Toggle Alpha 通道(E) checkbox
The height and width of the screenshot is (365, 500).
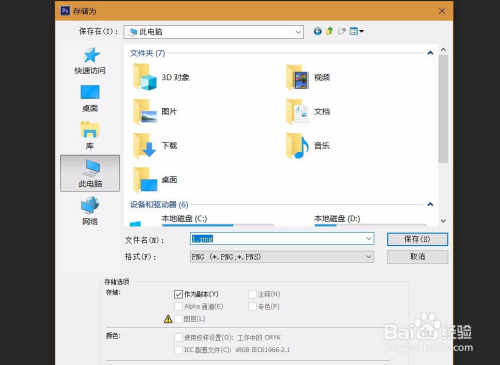[178, 307]
